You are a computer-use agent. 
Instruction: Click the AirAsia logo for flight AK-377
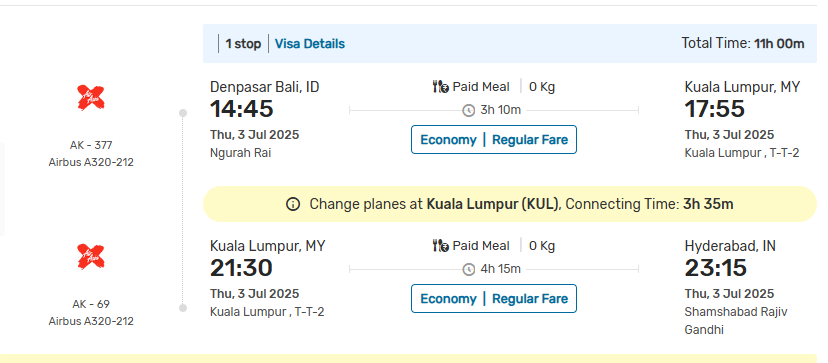[91, 98]
